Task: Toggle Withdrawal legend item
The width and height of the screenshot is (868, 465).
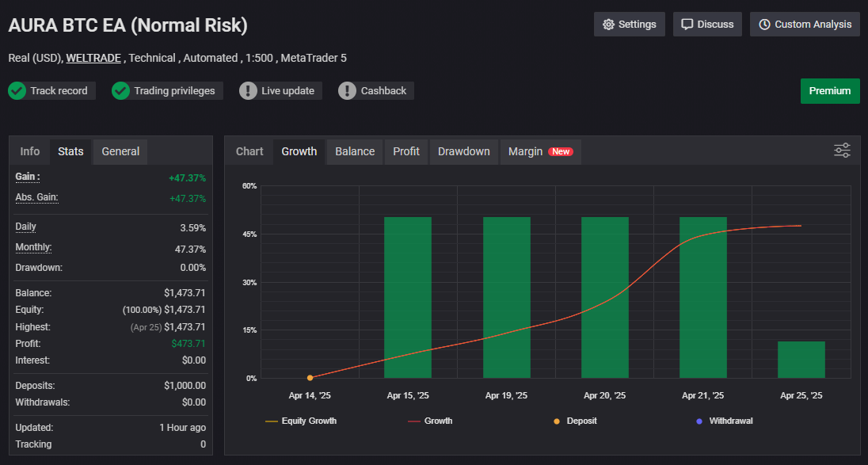Action: [724, 421]
